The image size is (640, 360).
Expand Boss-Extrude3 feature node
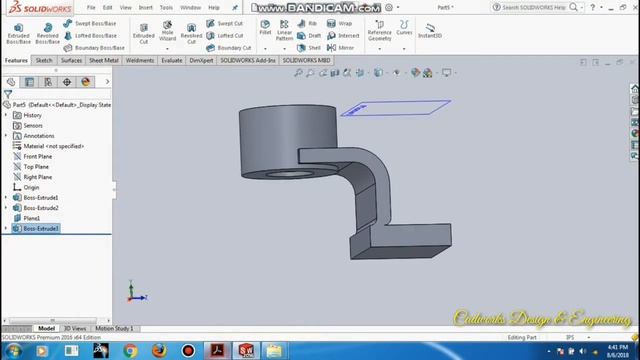tap(6, 229)
